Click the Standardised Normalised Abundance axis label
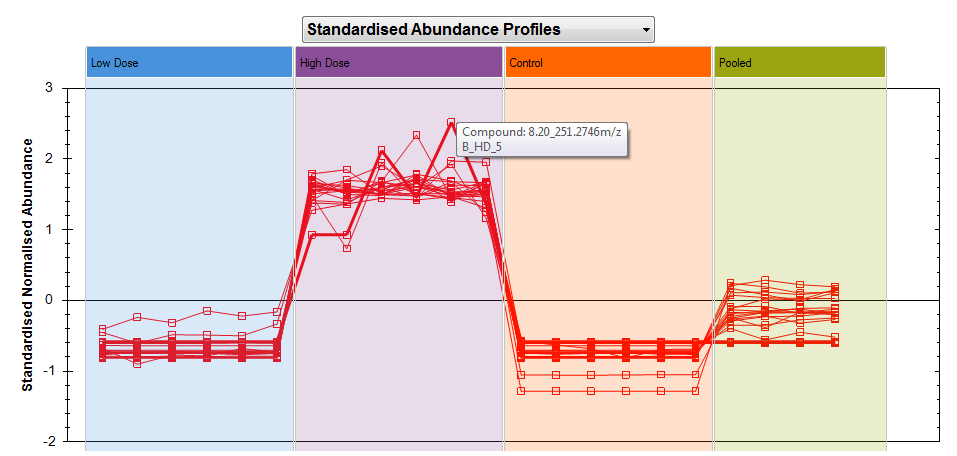The image size is (957, 456). pos(27,264)
